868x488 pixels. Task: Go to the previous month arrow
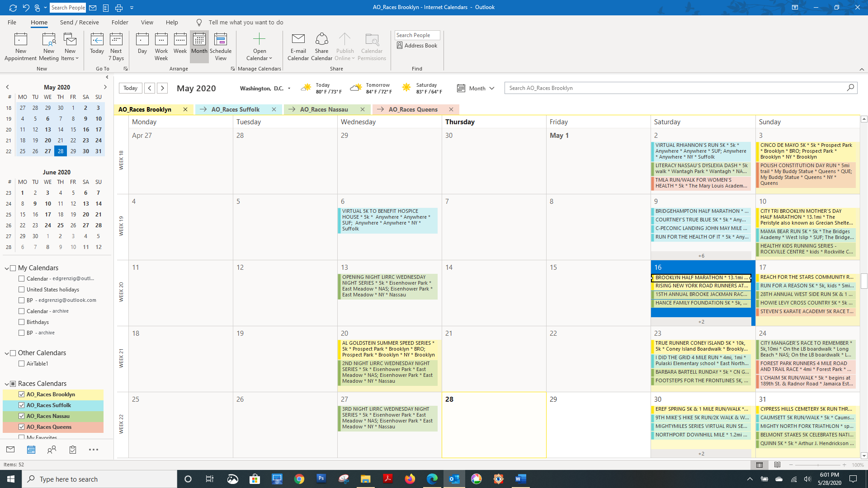(150, 88)
